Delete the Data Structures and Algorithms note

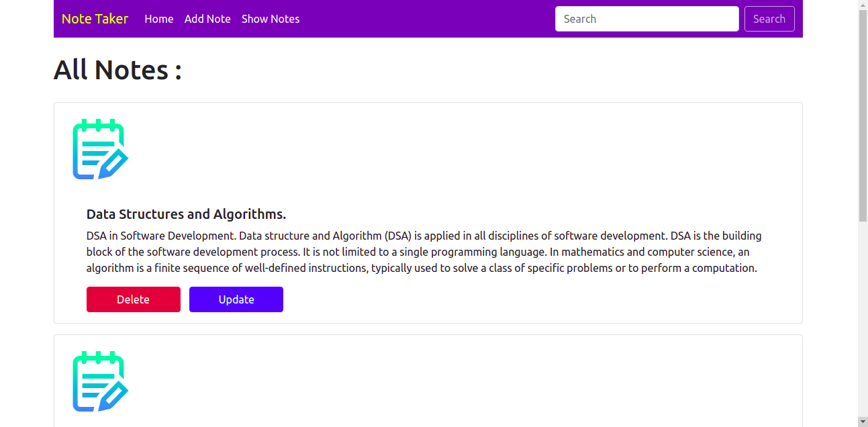pyautogui.click(x=133, y=299)
